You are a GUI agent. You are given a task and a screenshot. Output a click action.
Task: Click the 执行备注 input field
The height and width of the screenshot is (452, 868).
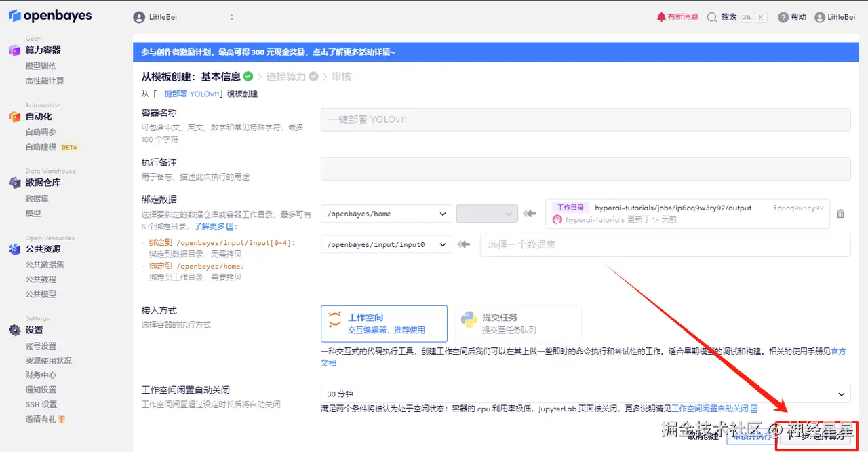coord(585,168)
